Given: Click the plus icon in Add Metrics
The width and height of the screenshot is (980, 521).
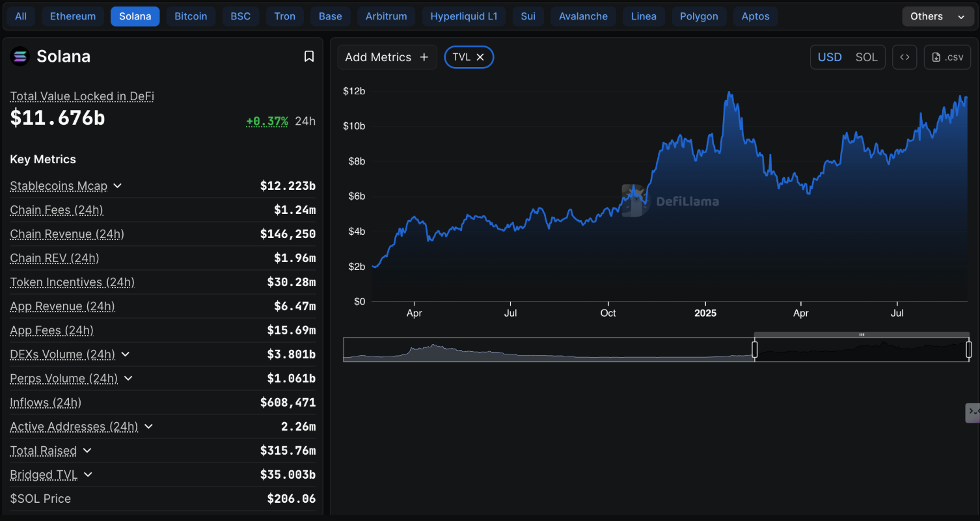Looking at the screenshot, I should (x=424, y=57).
